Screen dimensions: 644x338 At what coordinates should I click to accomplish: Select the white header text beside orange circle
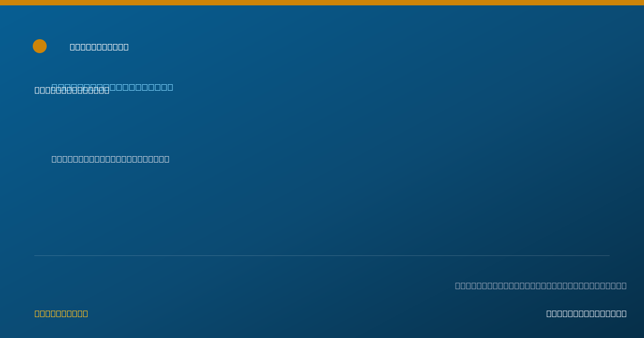[99, 47]
